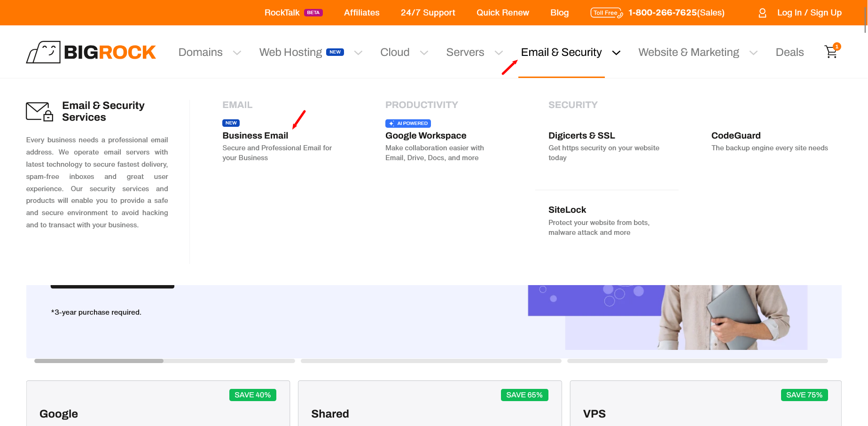Click the SAVE 65% badge on Shared card
The image size is (868, 426).
(x=524, y=395)
